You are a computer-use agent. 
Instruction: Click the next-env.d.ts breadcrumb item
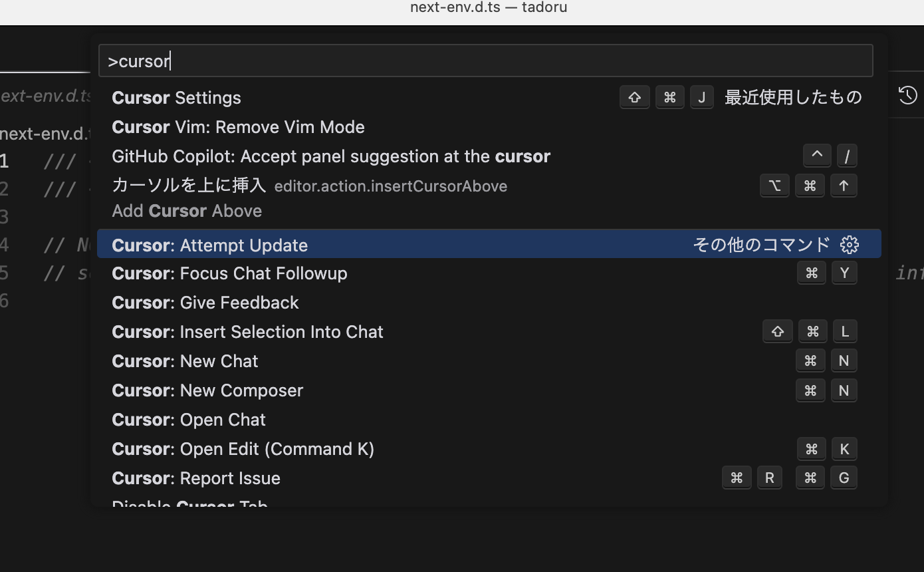click(x=44, y=134)
